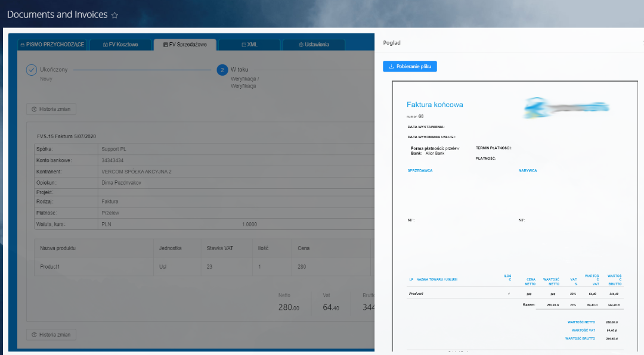Click the Documents and Invoices page title

[x=57, y=14]
